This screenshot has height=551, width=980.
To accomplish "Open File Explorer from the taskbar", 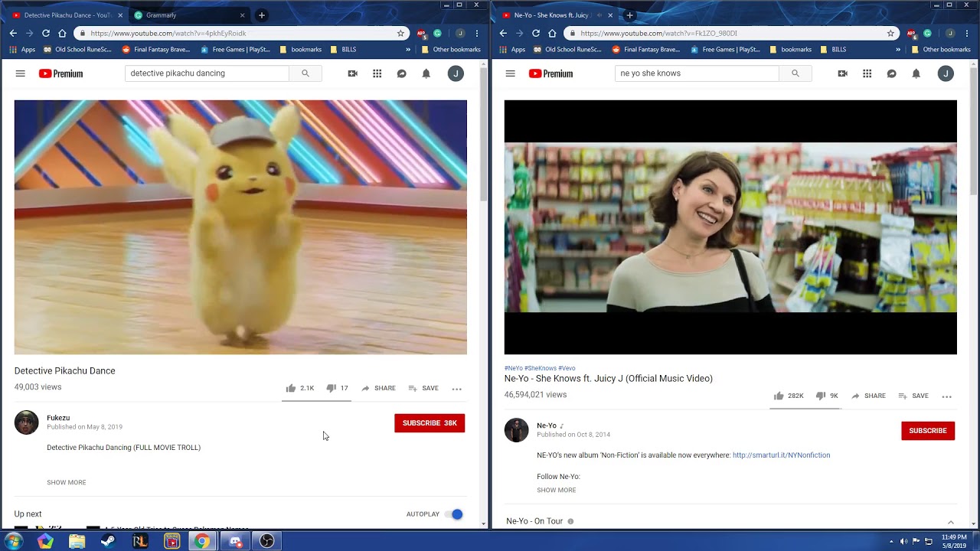I will (77, 541).
